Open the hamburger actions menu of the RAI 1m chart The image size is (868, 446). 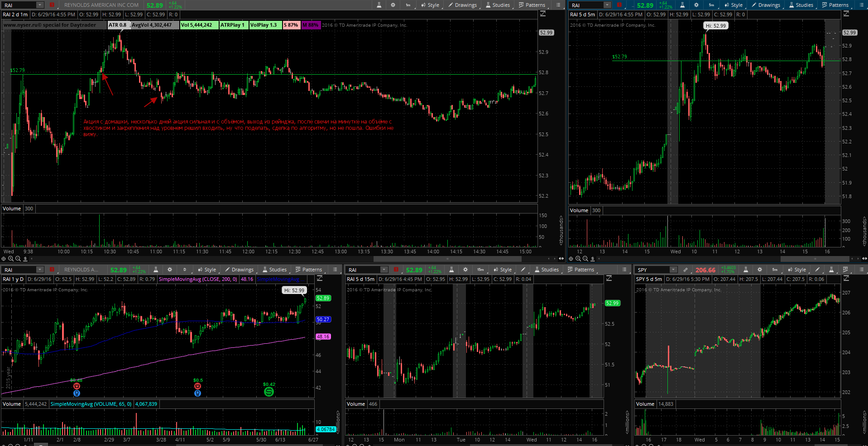[x=558, y=5]
